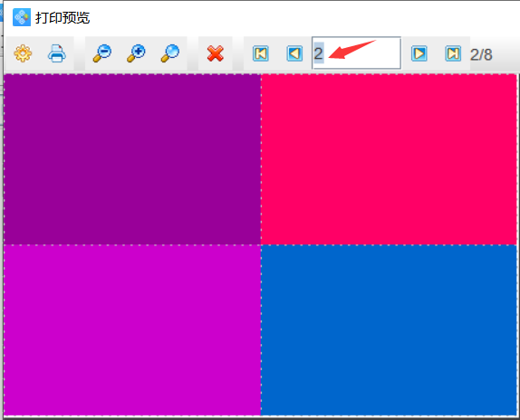Click the 打印预览 window title

click(63, 17)
